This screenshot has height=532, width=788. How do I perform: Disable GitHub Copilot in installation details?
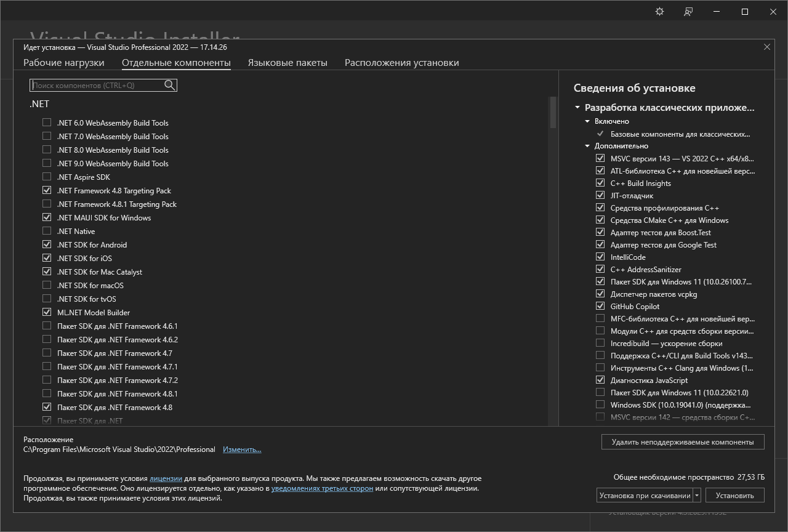click(600, 306)
